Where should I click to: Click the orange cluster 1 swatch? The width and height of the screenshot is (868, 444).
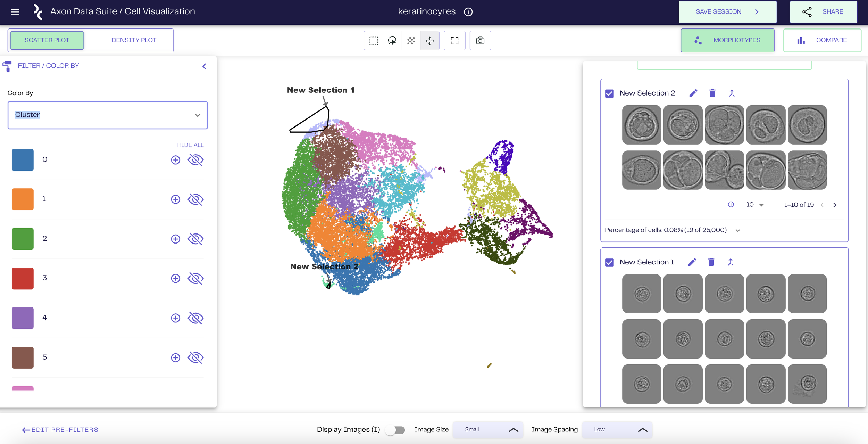coord(23,199)
